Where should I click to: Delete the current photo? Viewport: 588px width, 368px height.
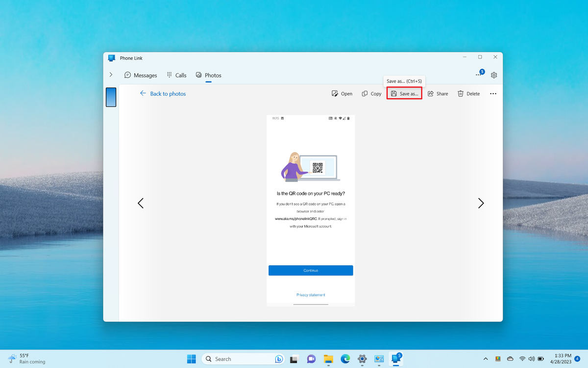468,93
